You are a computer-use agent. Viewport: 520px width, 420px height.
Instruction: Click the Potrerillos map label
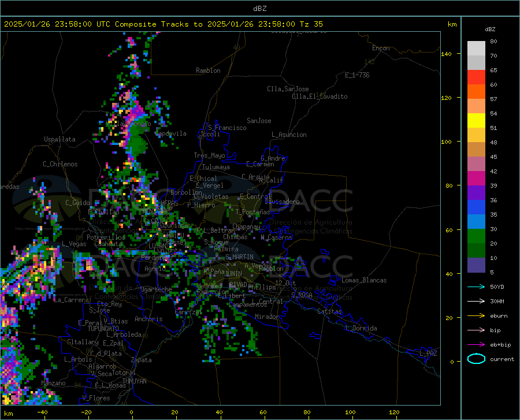106,237
